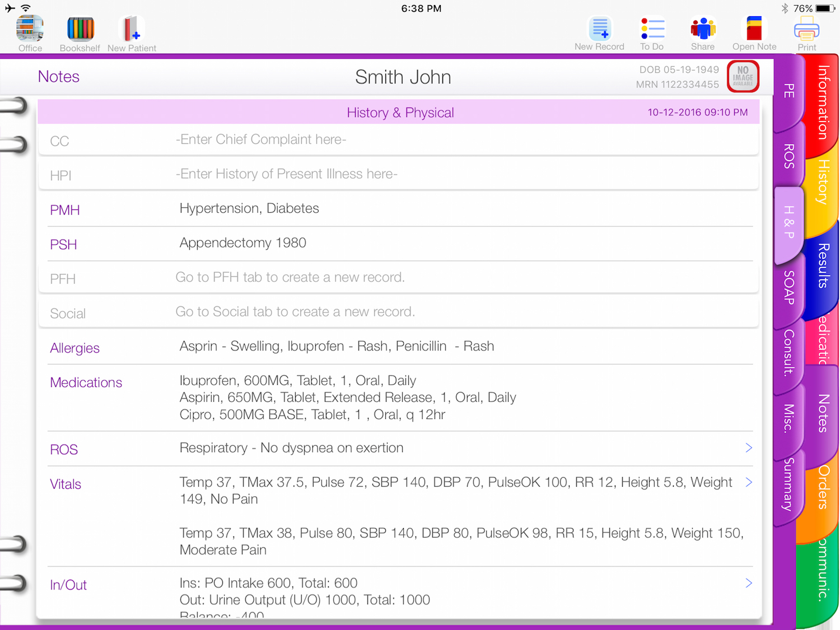The height and width of the screenshot is (630, 840).
Task: Tap the Respiratory - No dyspnea text
Action: (x=291, y=448)
